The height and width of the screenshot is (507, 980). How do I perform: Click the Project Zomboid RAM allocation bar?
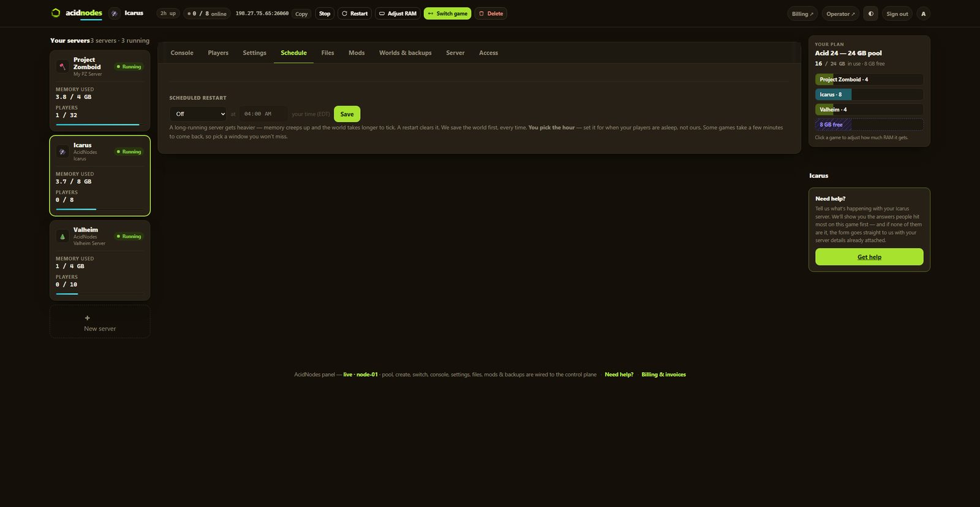pos(869,80)
